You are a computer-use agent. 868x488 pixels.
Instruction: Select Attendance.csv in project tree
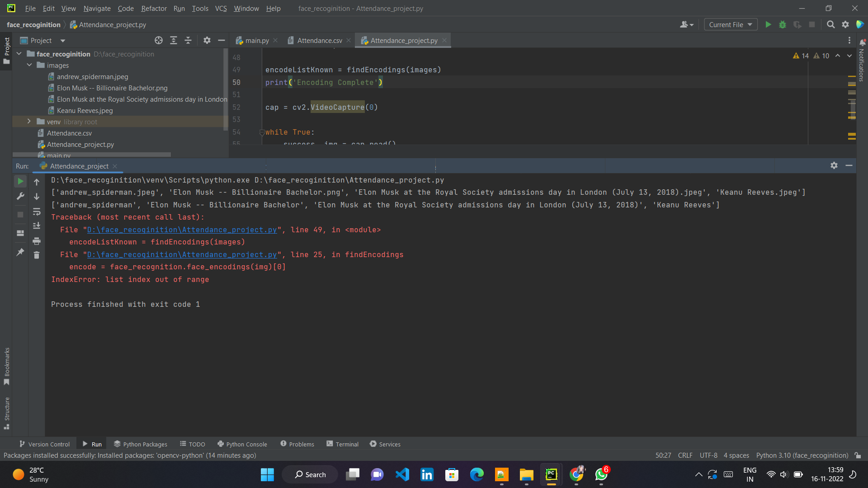pyautogui.click(x=69, y=133)
